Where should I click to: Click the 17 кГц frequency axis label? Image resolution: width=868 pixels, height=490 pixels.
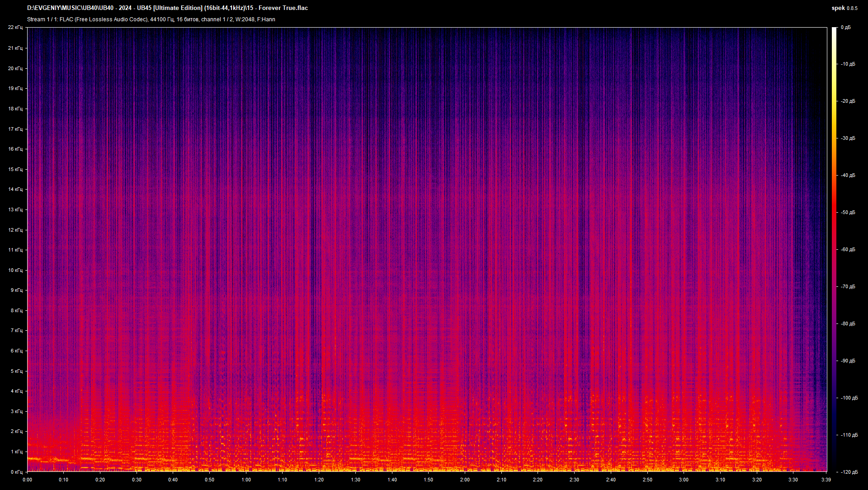(15, 129)
